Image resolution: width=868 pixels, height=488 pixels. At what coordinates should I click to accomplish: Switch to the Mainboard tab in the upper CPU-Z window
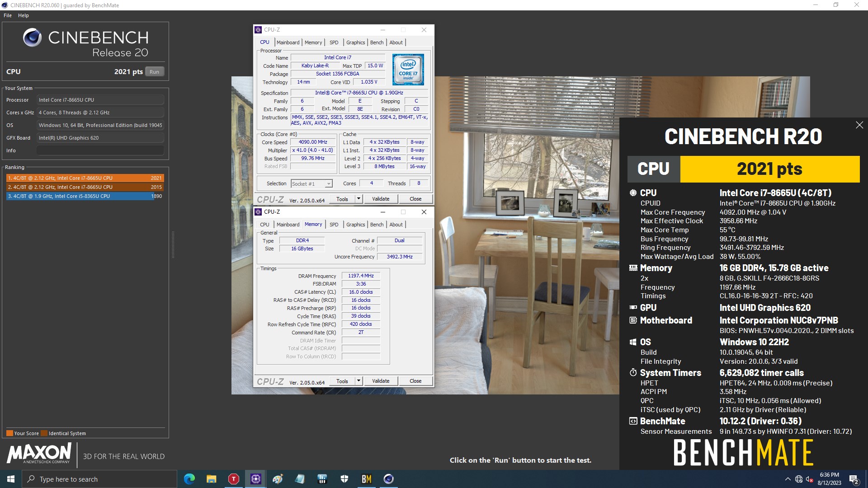pos(288,42)
